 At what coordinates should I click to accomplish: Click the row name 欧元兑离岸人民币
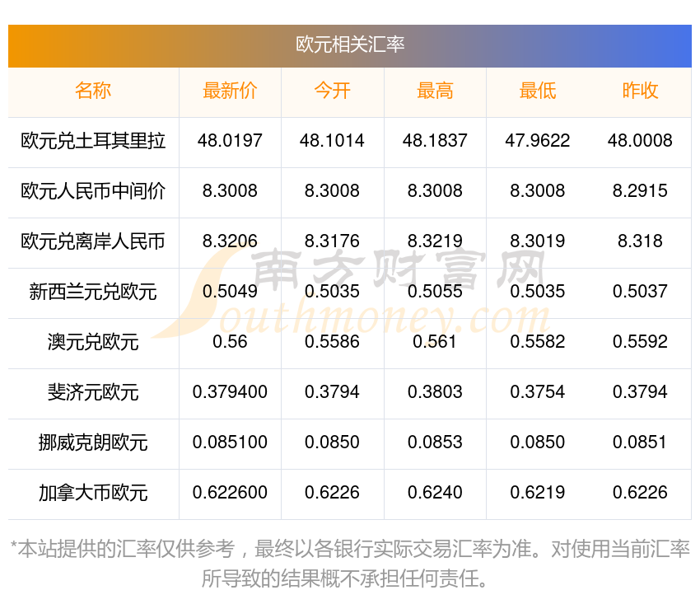(93, 241)
